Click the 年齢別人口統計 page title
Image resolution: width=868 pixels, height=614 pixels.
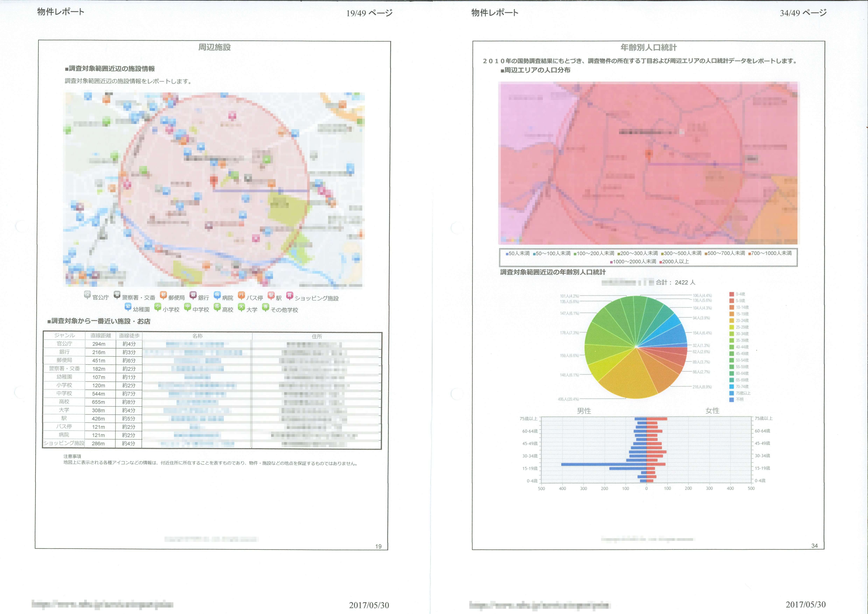pyautogui.click(x=648, y=47)
